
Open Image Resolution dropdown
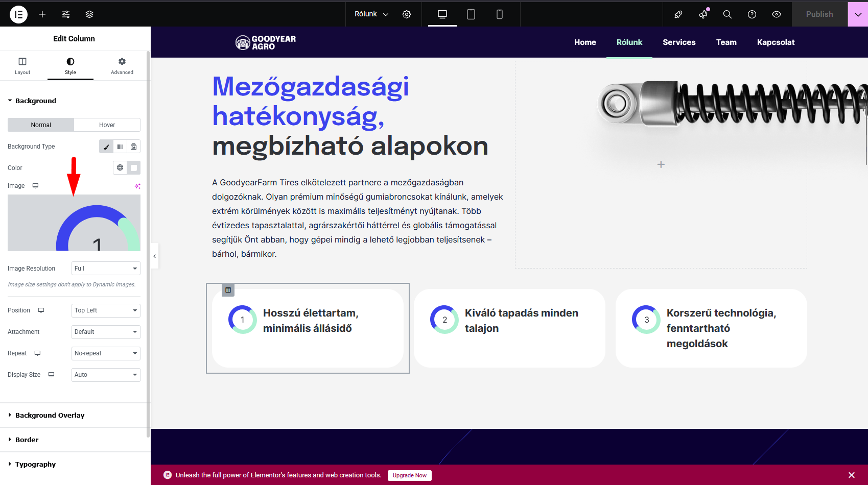point(106,269)
